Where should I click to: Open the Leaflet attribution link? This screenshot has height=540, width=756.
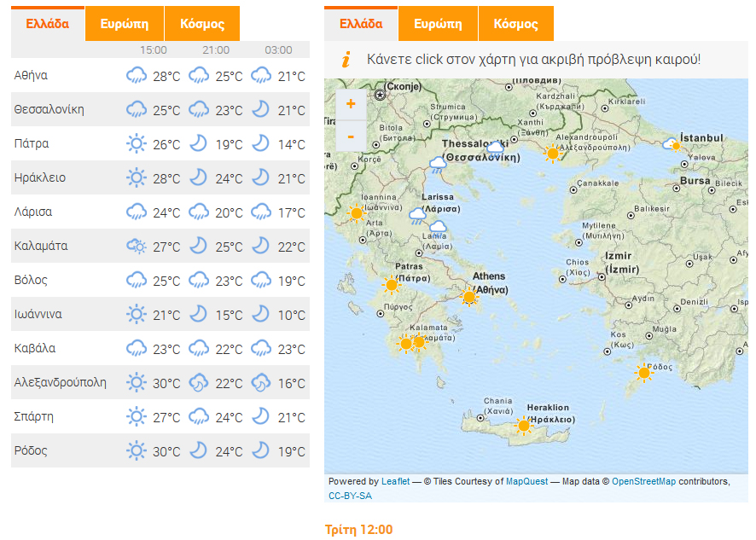(394, 482)
